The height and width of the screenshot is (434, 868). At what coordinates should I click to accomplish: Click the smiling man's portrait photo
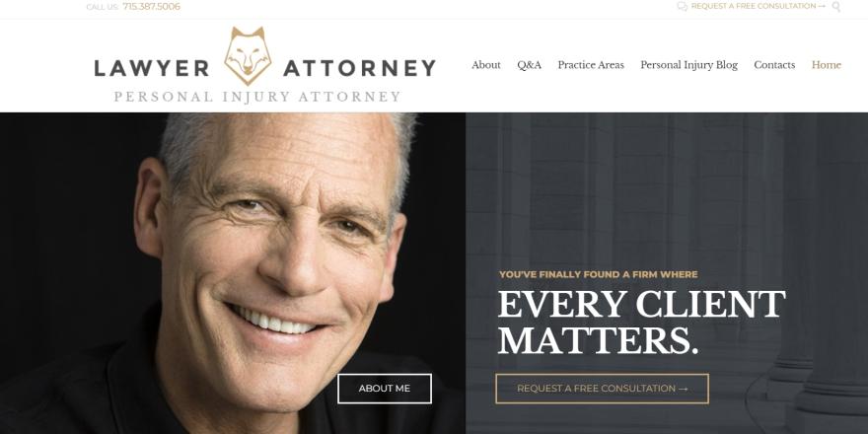point(233,273)
